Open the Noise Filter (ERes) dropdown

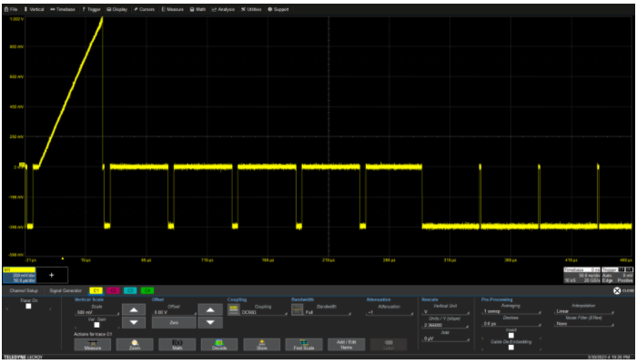(x=583, y=324)
